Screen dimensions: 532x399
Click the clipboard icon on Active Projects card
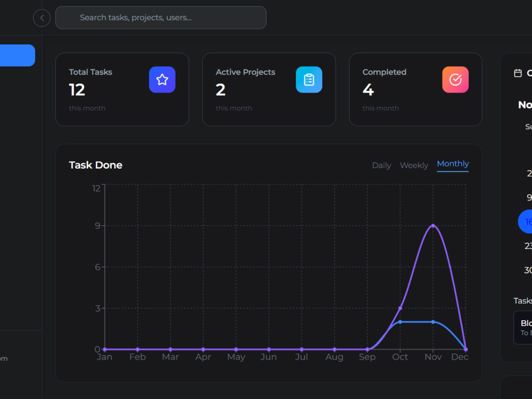coord(309,80)
